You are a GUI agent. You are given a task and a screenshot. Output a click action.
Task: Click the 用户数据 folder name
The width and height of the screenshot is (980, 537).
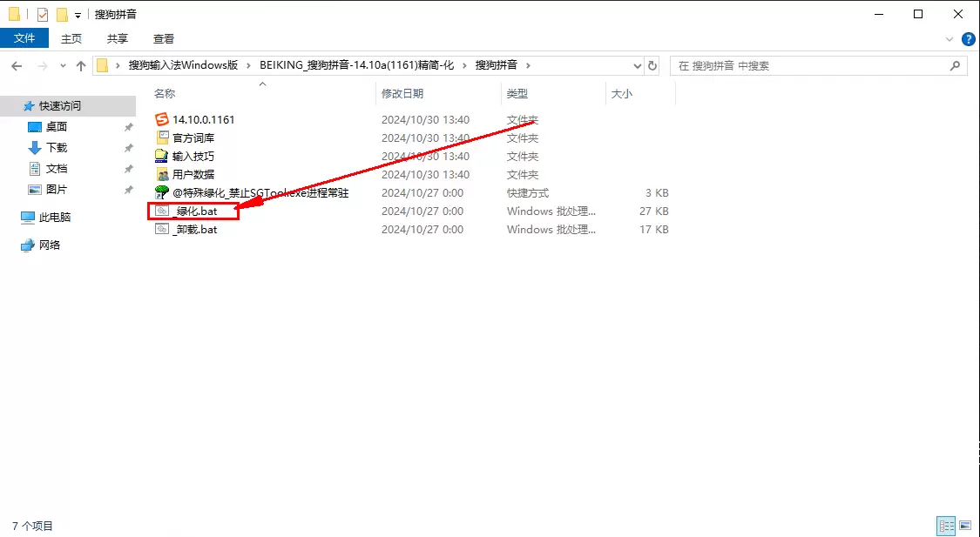[x=193, y=174]
